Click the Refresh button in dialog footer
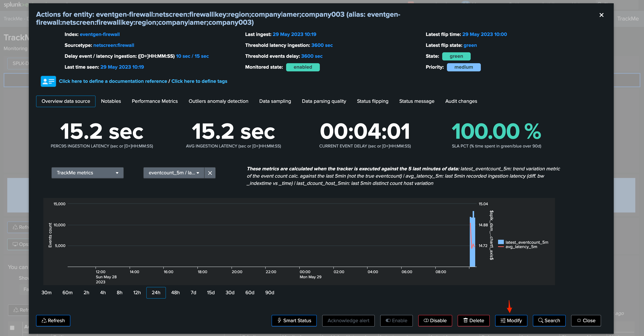Image resolution: width=644 pixels, height=336 pixels. (x=53, y=321)
